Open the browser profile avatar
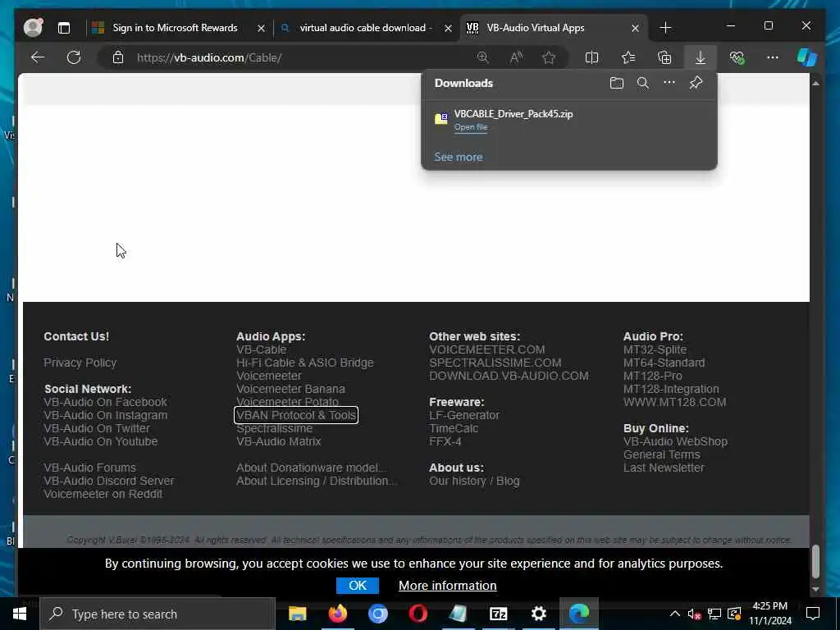This screenshot has height=630, width=840. (x=33, y=27)
